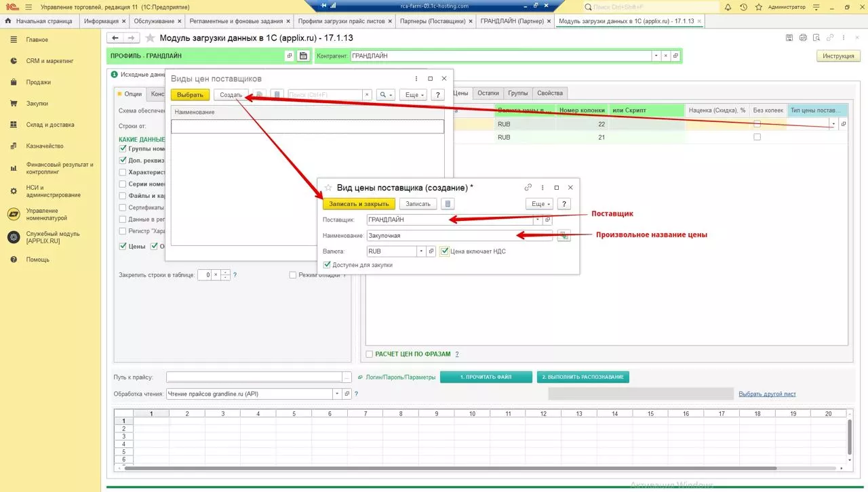Screen dimensions: 868x492
Task: Click 'Записать и закрыть' button
Action: pyautogui.click(x=359, y=203)
